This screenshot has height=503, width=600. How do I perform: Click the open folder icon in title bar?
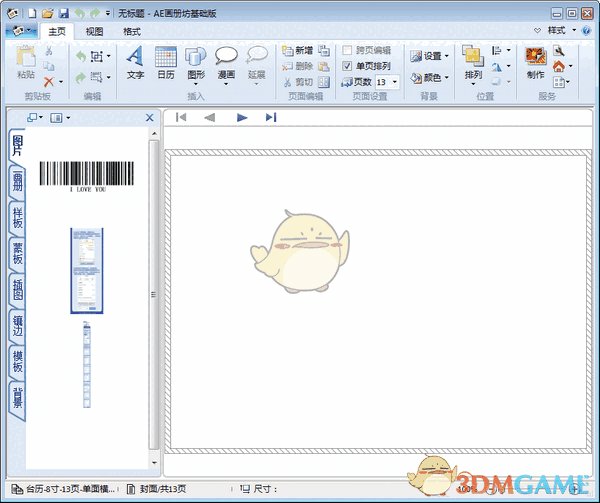coord(48,13)
